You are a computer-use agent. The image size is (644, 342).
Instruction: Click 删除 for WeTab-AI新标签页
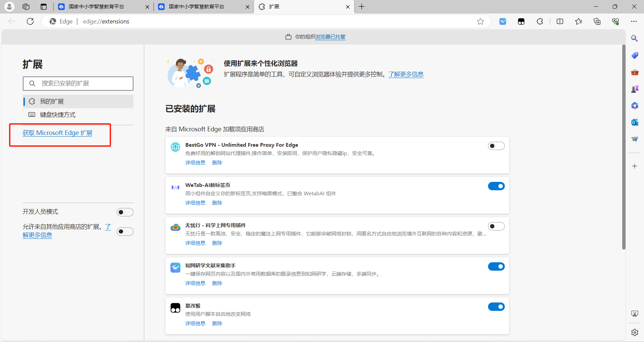click(217, 203)
